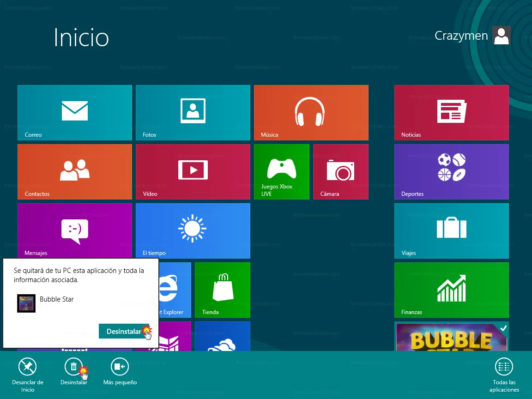Open the Deportes sports tile

click(x=452, y=172)
